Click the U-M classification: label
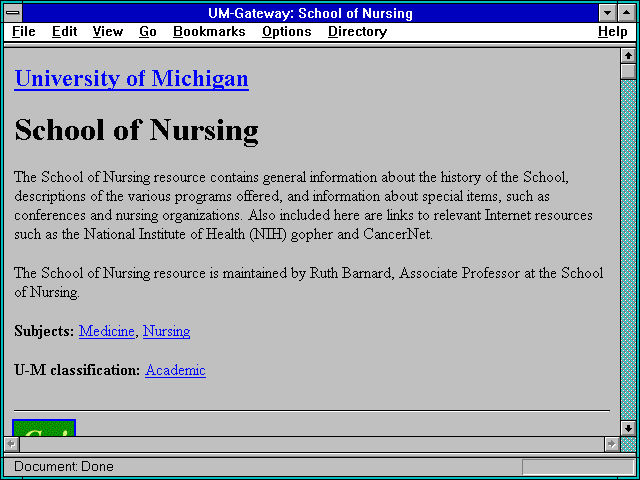The width and height of the screenshot is (640, 480). (77, 370)
